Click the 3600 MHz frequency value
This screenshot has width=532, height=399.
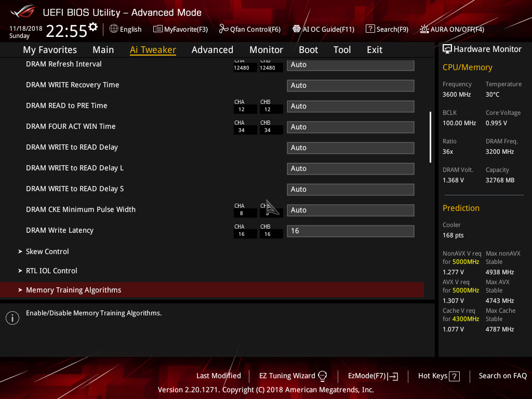pyautogui.click(x=457, y=95)
